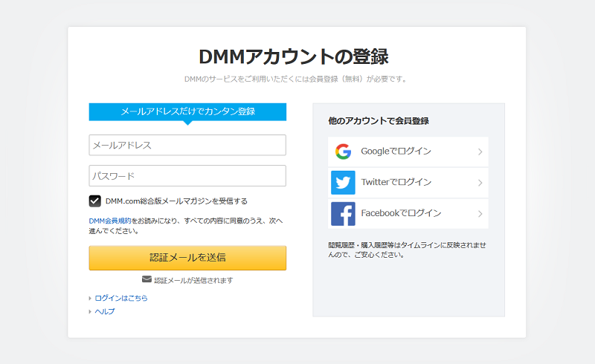
Task: Open the DMM会員規約 link
Action: (x=110, y=221)
